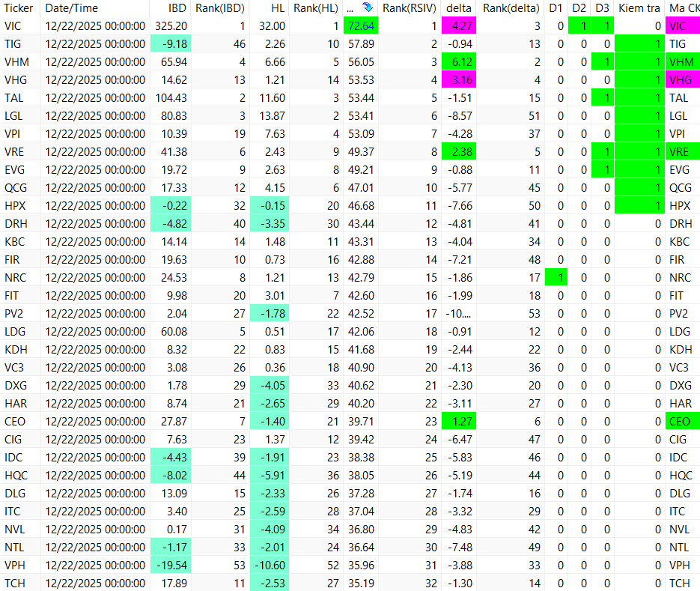Click the green 2.38 delta cell
Screen dimensions: 700x591
point(459,151)
